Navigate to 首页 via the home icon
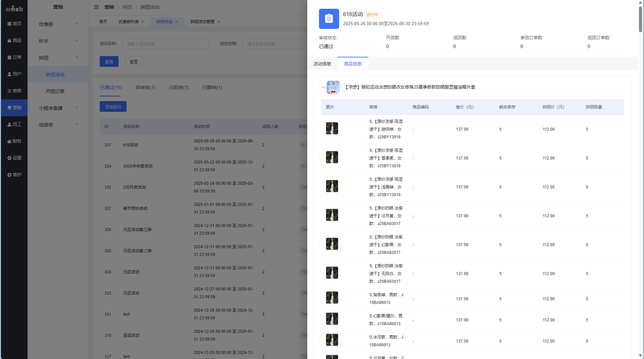Viewport: 644px width, 359px height. click(14, 24)
